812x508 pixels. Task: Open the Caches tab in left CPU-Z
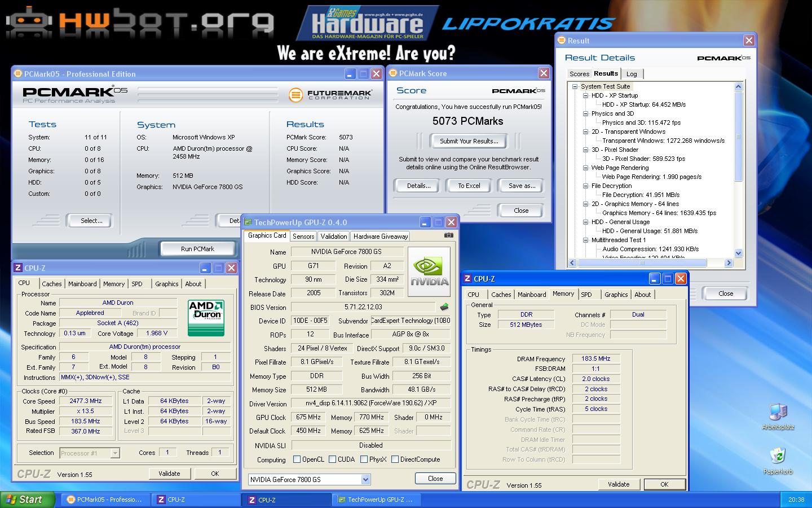pos(52,284)
